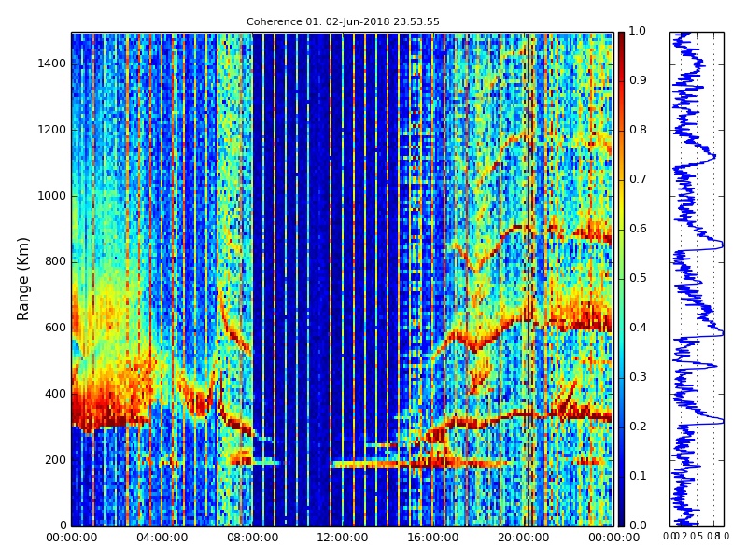Click the 0.5 tick under the profile plot
Image resolution: width=747 pixels, height=560 pixels.
(x=697, y=536)
